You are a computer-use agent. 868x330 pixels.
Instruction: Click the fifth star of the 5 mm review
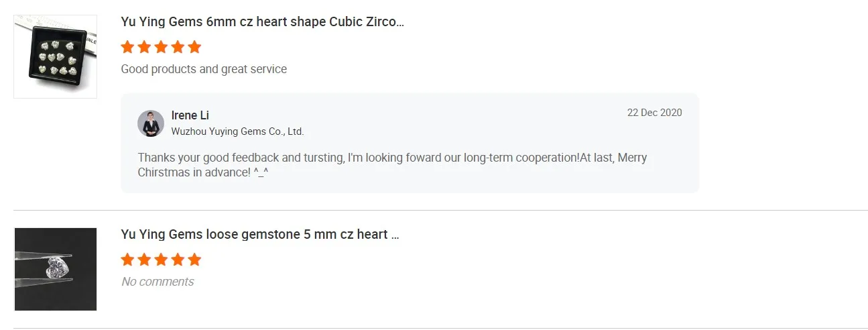194,260
